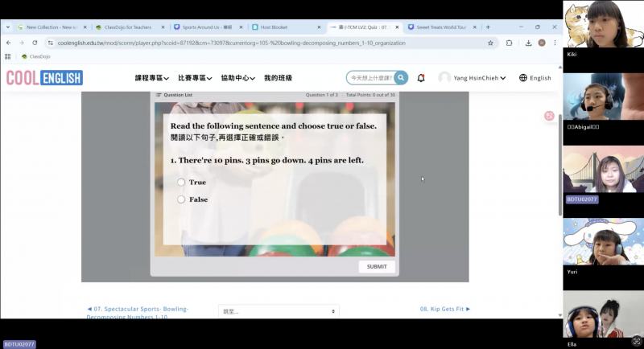
Task: Close the Host Blooket tab
Action: (319, 27)
